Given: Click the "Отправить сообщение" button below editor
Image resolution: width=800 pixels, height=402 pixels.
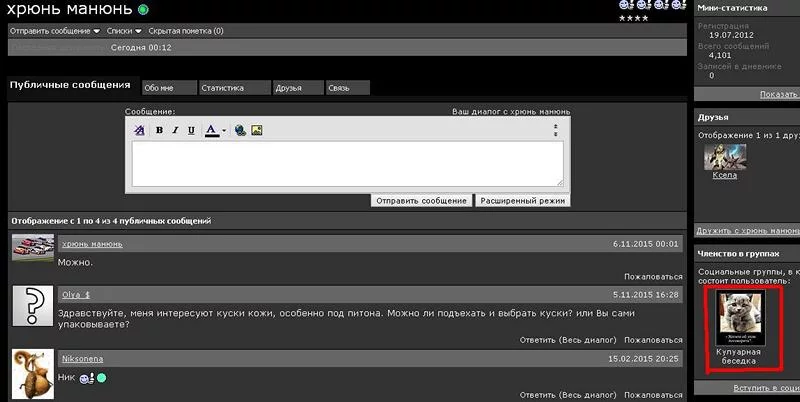Looking at the screenshot, I should click(421, 200).
